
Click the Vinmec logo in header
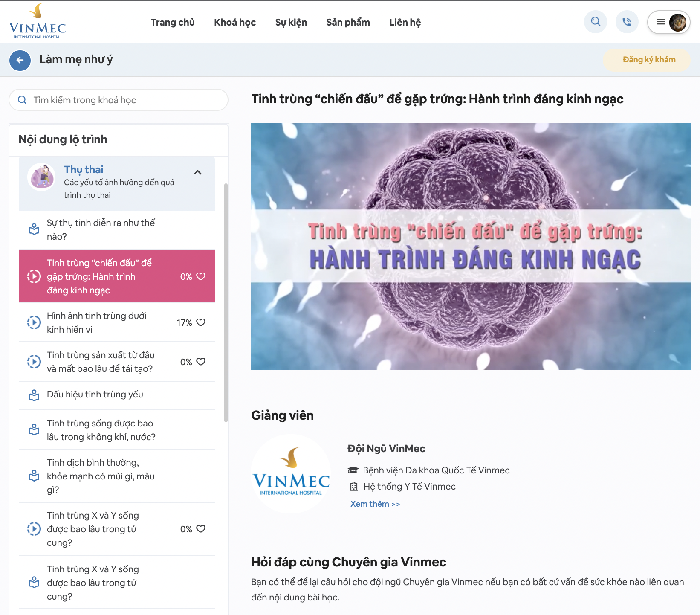pos(38,21)
